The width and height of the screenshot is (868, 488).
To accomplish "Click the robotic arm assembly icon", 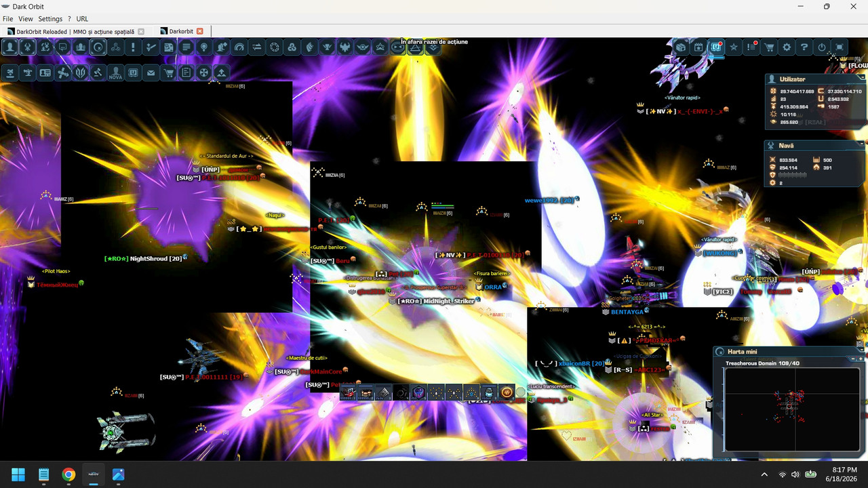I will [x=28, y=73].
